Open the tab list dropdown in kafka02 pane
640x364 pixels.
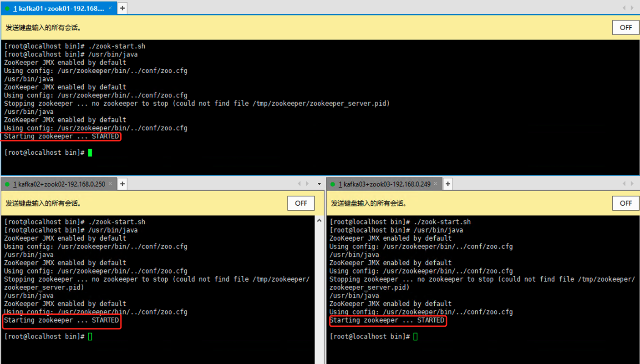(x=319, y=184)
